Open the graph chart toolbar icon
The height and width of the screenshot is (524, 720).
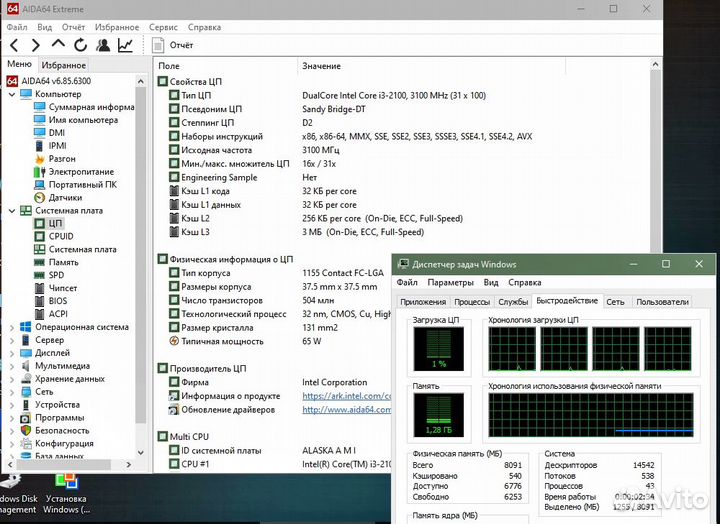point(125,45)
